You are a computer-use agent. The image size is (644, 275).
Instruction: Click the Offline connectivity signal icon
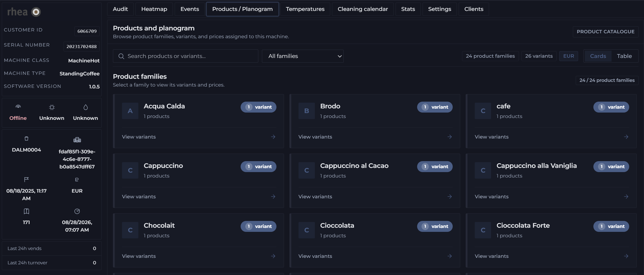pyautogui.click(x=18, y=107)
